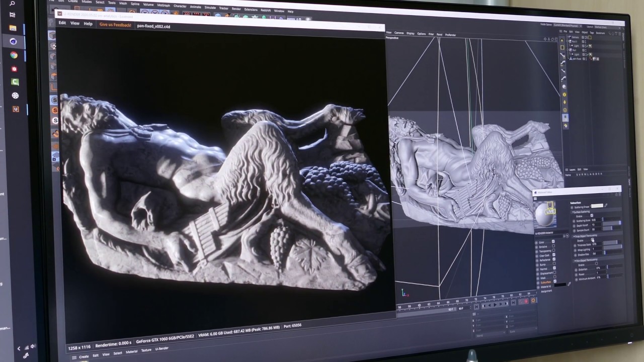
Task: Open the bottom Material menu
Action: coord(131,351)
